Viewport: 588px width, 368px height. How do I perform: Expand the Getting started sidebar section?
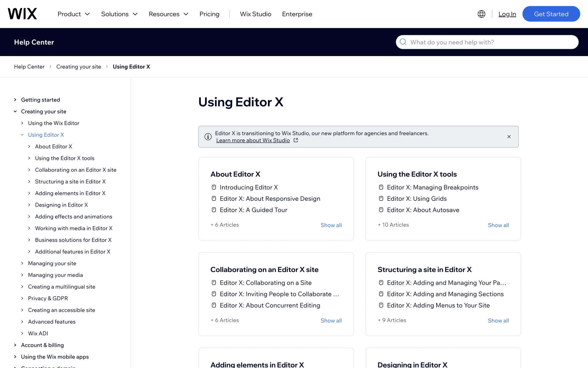click(15, 100)
